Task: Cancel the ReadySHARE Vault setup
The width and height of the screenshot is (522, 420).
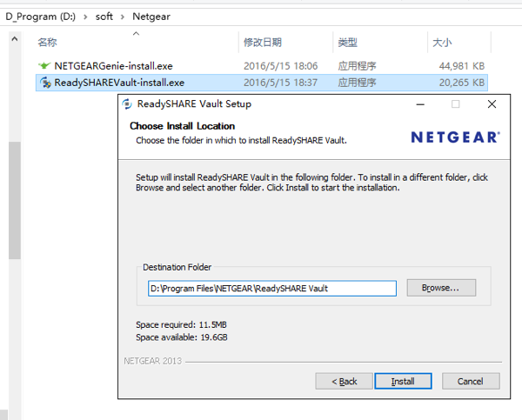Action: (471, 381)
